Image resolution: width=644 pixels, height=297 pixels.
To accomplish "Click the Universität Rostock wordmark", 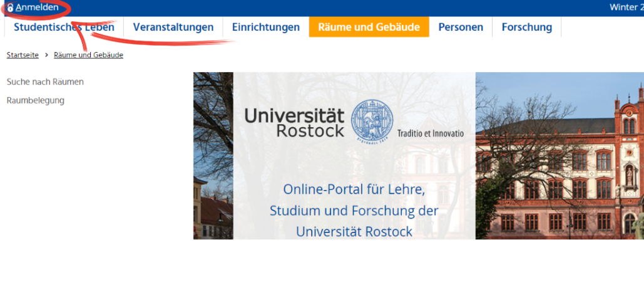I will click(x=295, y=122).
